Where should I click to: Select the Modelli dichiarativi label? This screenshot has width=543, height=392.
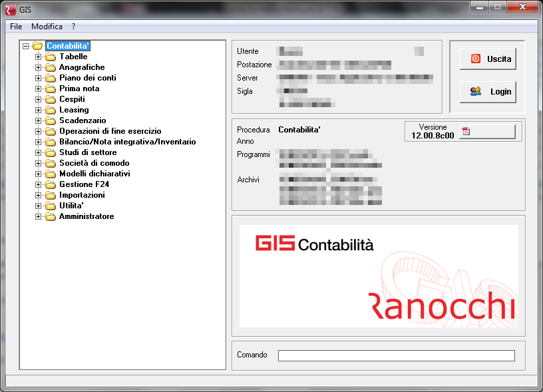[94, 174]
